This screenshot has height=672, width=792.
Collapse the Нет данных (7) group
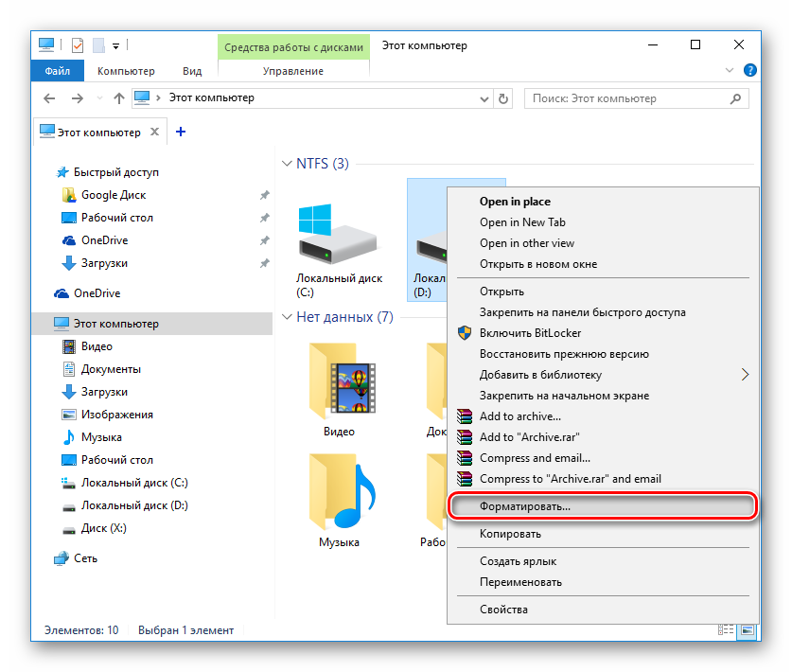click(287, 317)
